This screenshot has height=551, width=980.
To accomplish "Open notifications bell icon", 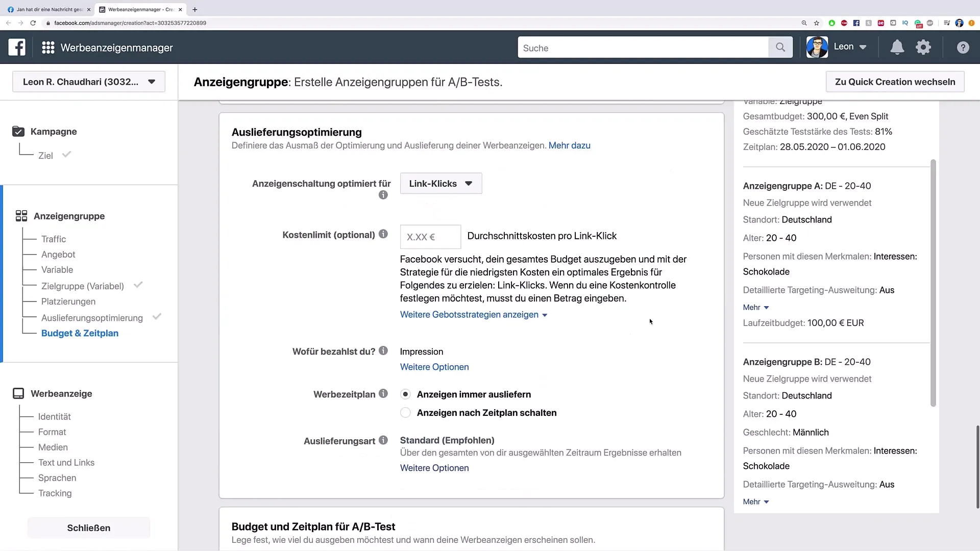I will click(x=897, y=47).
